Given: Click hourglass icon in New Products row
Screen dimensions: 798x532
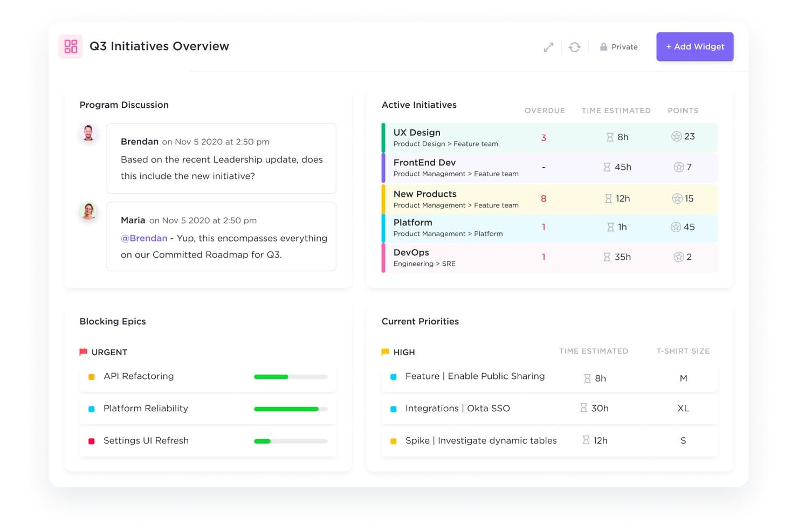Looking at the screenshot, I should click(x=608, y=199).
